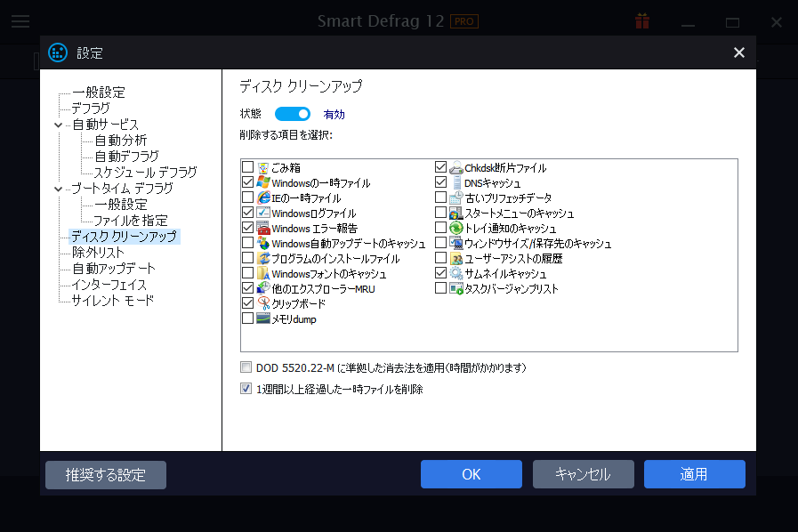Click the 他のエクスプローラーMRU icon
798x532 pixels.
263,288
